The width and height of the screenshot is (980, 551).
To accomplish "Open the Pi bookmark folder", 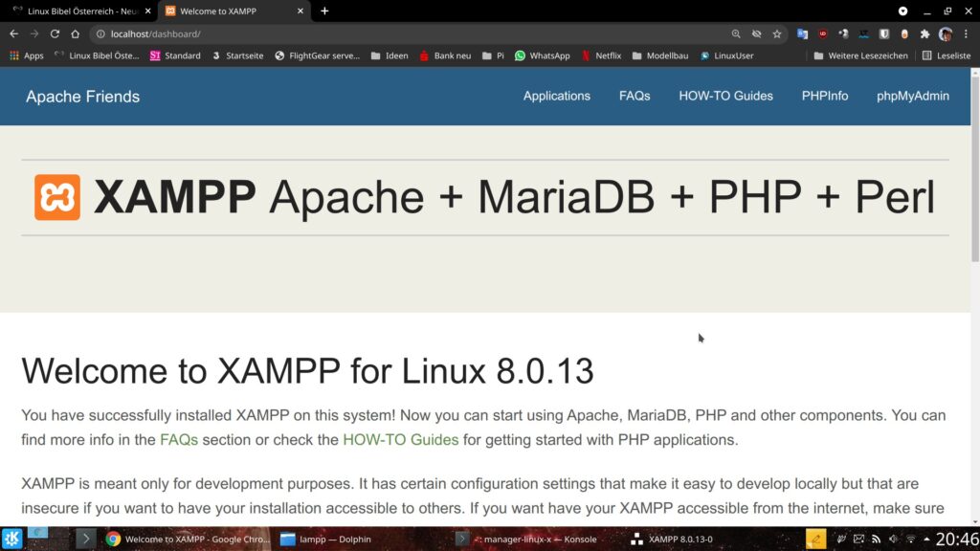I will [493, 55].
